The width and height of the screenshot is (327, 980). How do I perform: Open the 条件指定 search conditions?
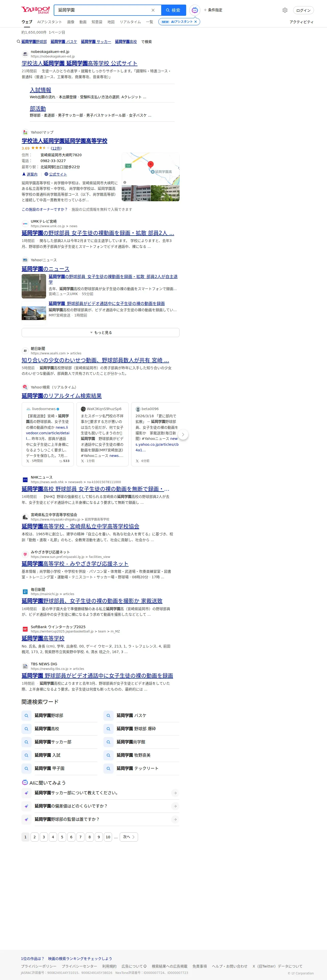click(x=213, y=10)
